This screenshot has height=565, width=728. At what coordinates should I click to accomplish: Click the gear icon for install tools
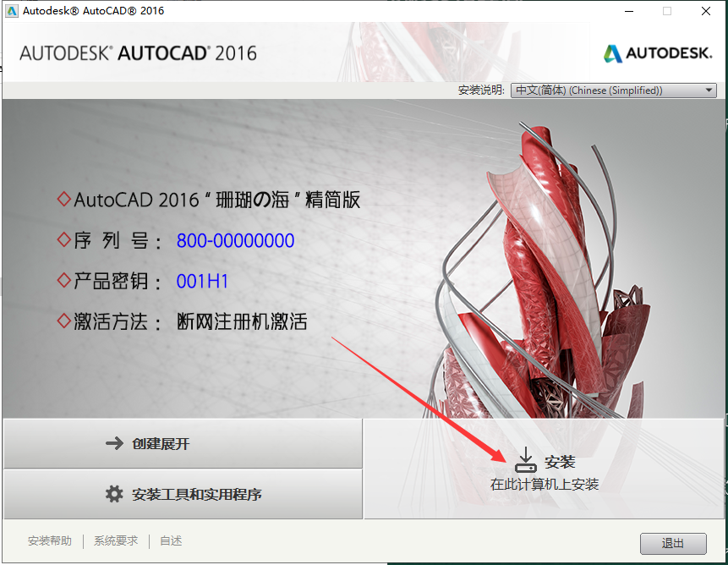pos(114,494)
